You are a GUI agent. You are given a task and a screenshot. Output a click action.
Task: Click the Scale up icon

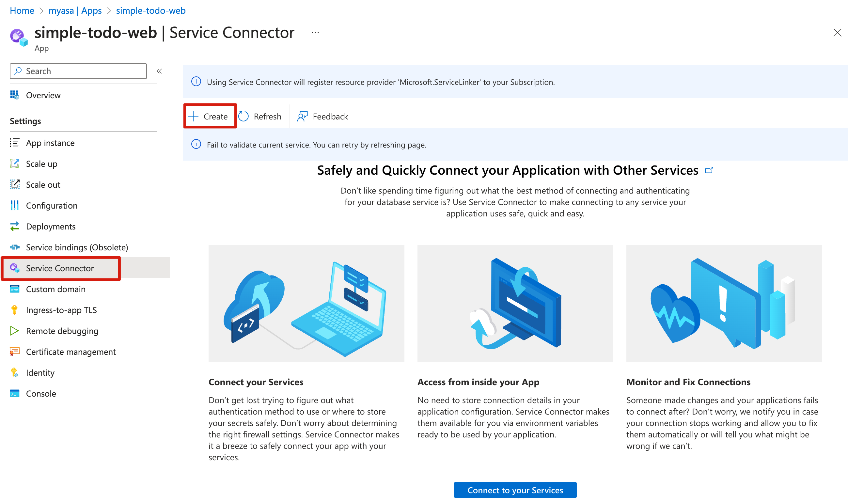point(15,164)
